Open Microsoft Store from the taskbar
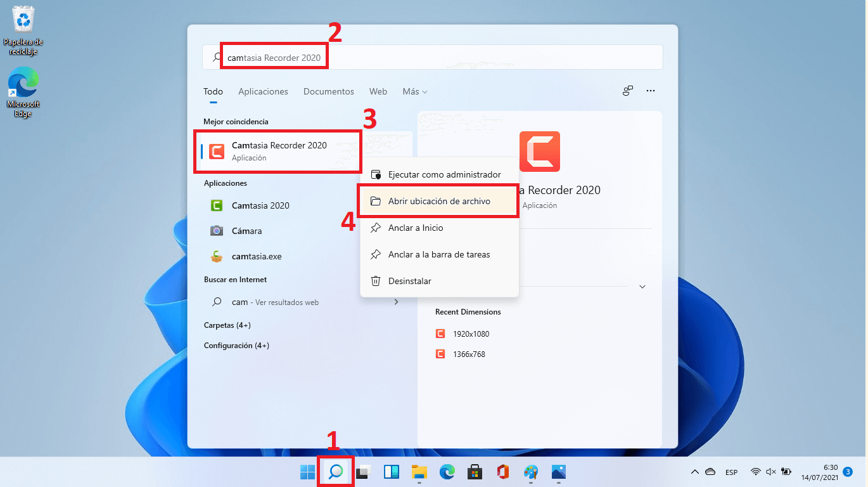Image resolution: width=868 pixels, height=487 pixels. click(x=475, y=472)
